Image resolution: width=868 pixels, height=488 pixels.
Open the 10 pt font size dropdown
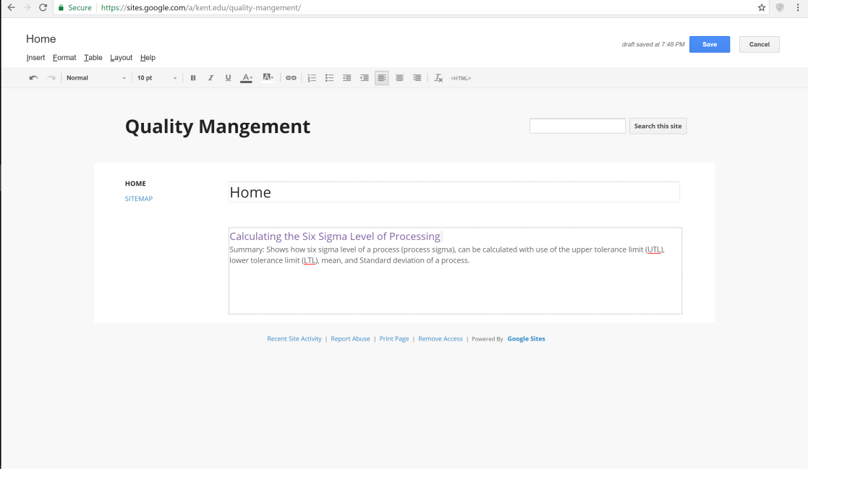point(156,78)
